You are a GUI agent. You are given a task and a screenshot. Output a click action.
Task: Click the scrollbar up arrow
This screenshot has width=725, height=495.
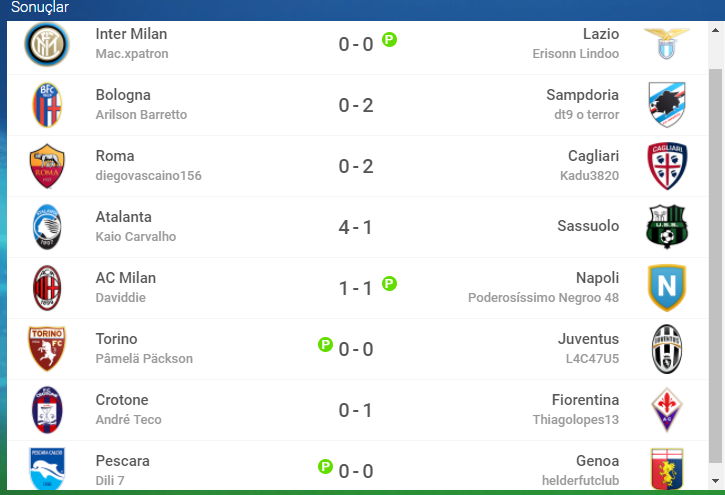click(715, 31)
